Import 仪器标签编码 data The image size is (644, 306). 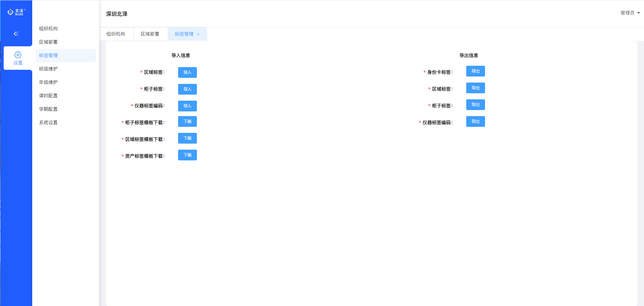pos(187,106)
